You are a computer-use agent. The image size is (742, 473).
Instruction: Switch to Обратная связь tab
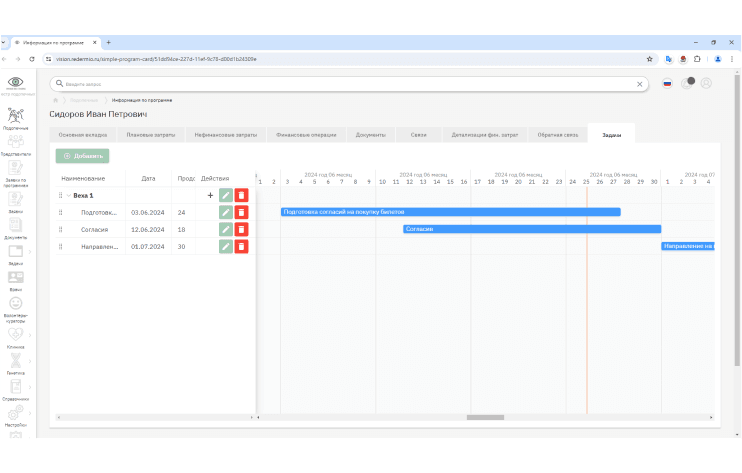click(x=557, y=135)
